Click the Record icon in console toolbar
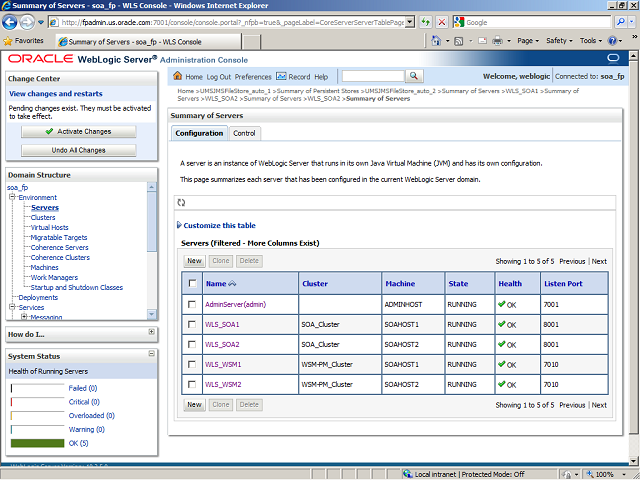 tap(281, 76)
